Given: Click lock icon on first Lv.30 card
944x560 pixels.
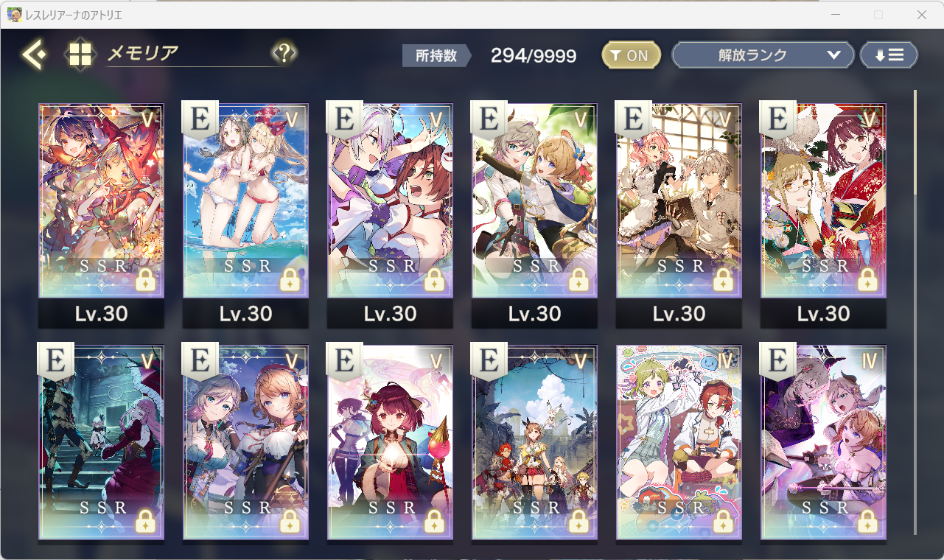Looking at the screenshot, I should (146, 279).
